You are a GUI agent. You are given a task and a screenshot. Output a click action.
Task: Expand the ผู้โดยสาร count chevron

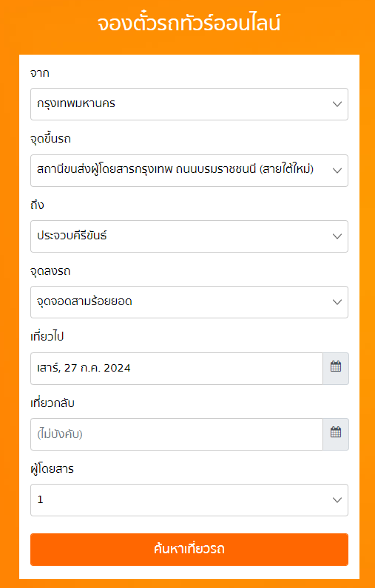click(x=337, y=500)
